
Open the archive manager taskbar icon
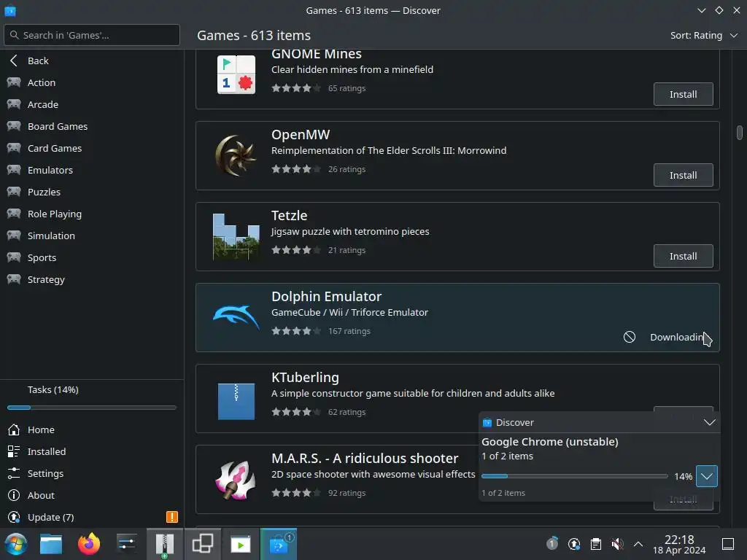pyautogui.click(x=164, y=544)
